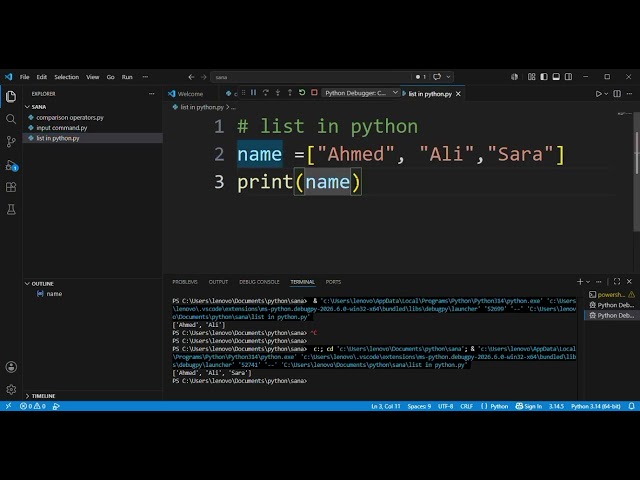Viewport: 640px width, 480px height.
Task: Switch to OUTPUT panel tab
Action: (x=218, y=282)
